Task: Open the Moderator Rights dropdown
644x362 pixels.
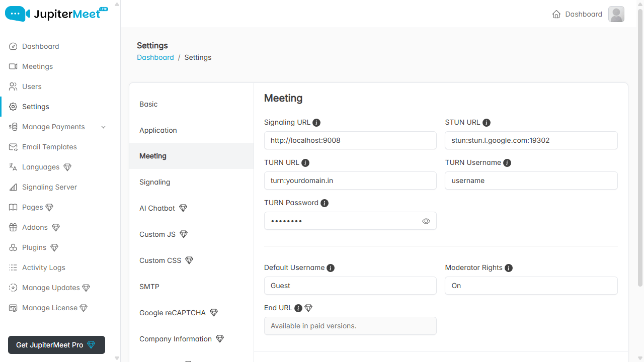Action: pyautogui.click(x=531, y=286)
